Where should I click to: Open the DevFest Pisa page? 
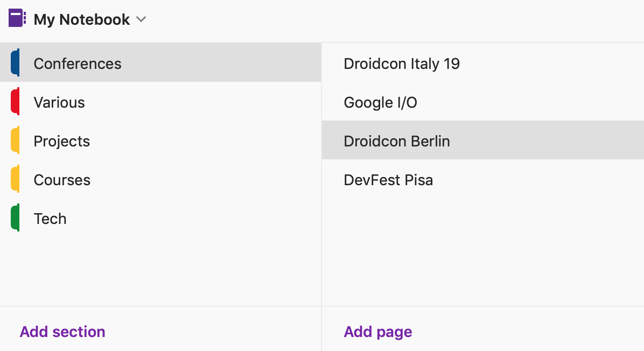[x=483, y=179]
